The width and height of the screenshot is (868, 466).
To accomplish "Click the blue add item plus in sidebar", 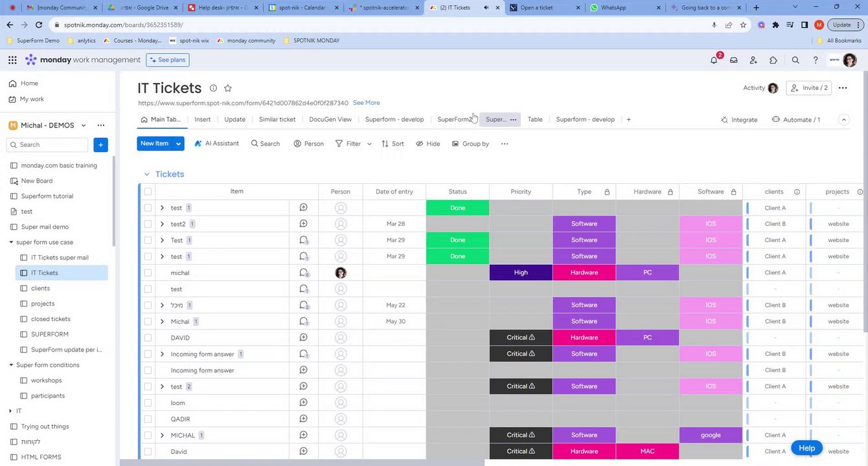I will point(100,145).
